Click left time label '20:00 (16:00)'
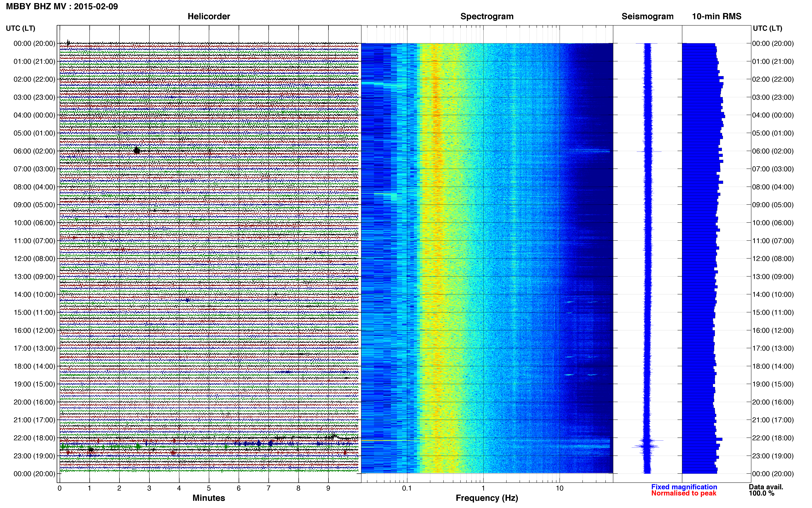812x508 pixels. (x=34, y=402)
